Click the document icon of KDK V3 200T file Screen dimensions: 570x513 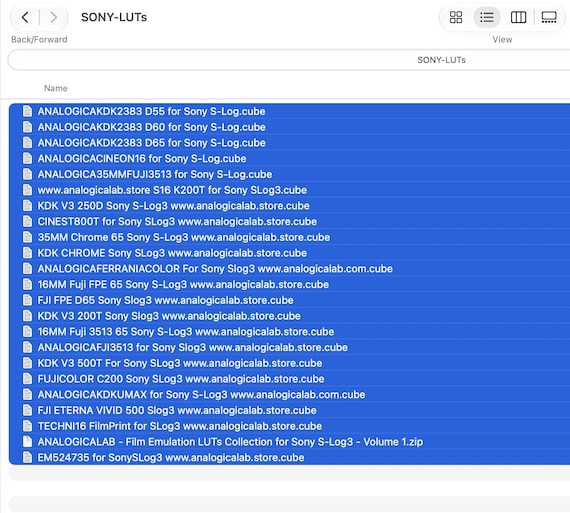[x=27, y=316]
